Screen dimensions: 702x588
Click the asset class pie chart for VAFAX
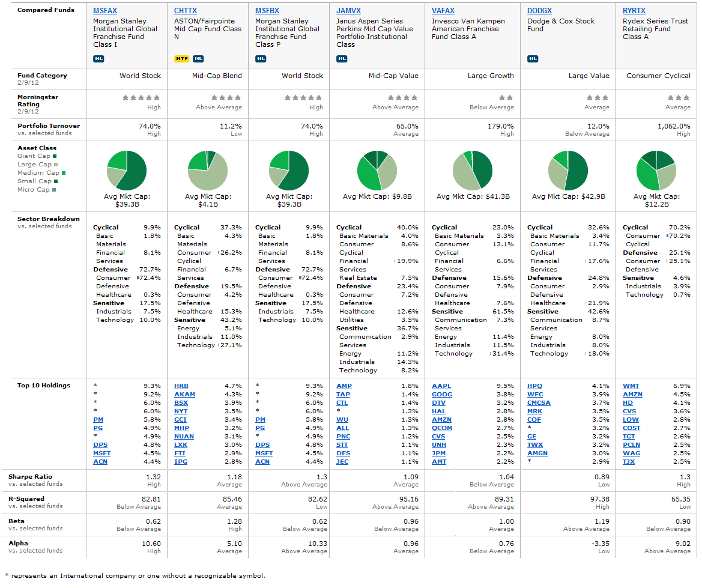click(473, 171)
